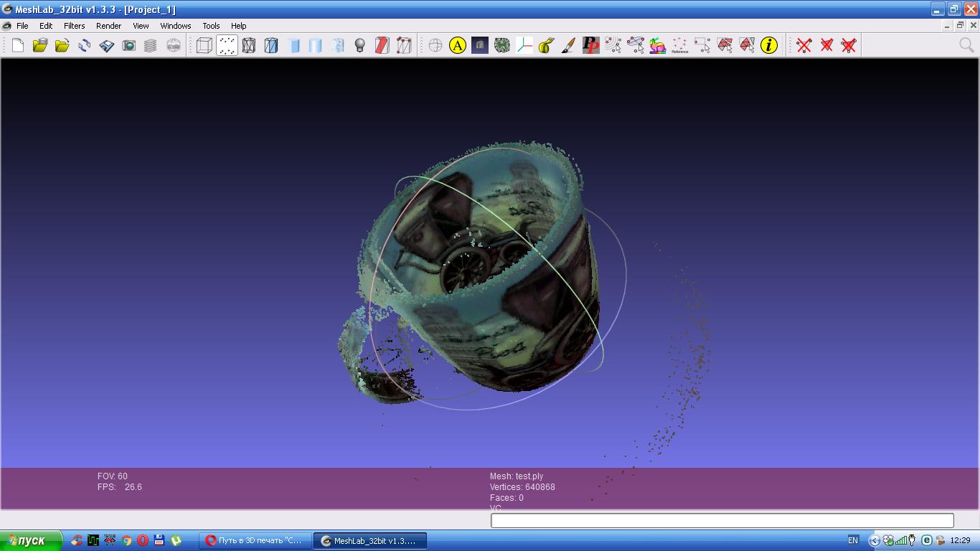Toggle Bounding Box render mode
This screenshot has height=551, width=980.
(204, 45)
